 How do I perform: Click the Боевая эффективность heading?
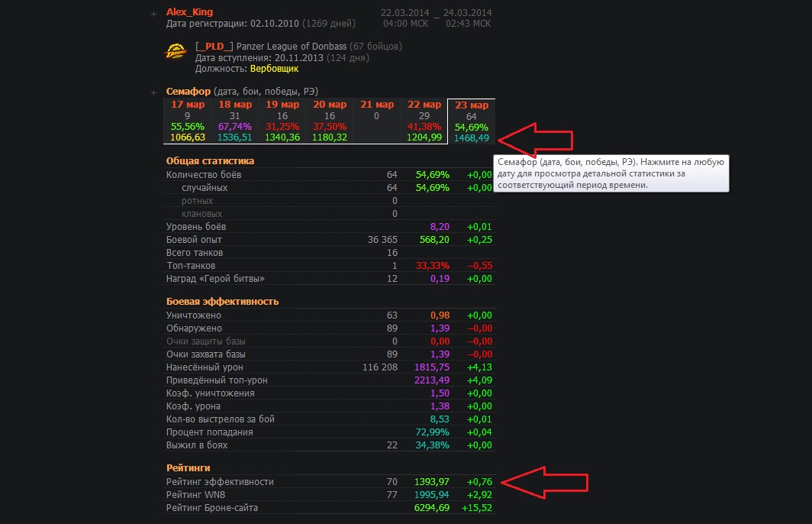point(222,301)
